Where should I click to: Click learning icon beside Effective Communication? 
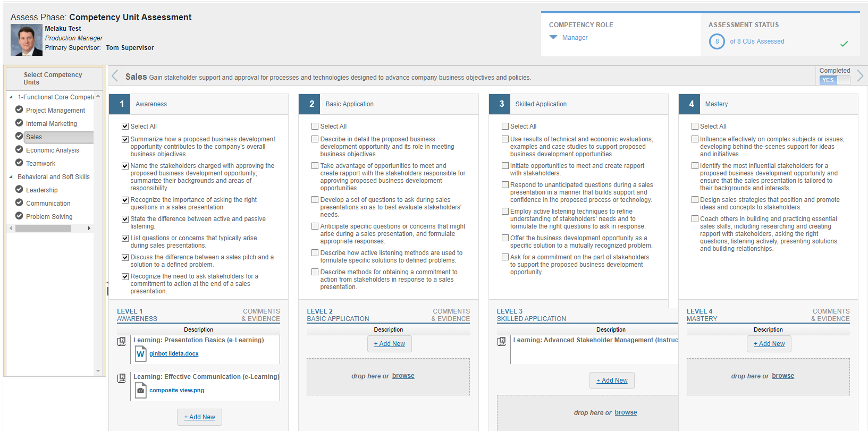[122, 378]
